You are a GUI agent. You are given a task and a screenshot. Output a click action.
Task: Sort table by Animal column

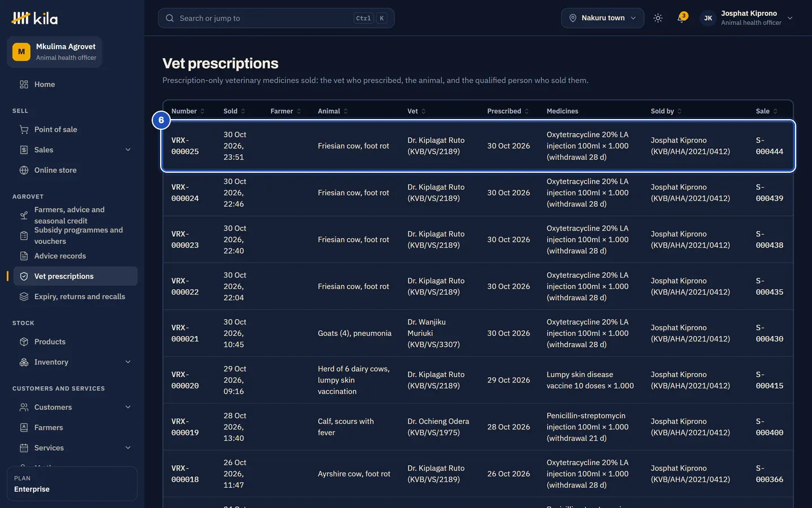[x=333, y=111]
